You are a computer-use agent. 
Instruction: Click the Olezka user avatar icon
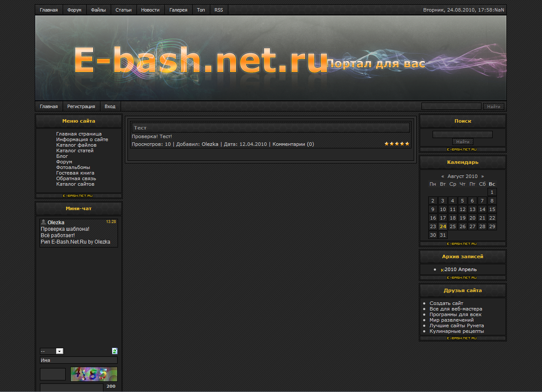tap(43, 222)
